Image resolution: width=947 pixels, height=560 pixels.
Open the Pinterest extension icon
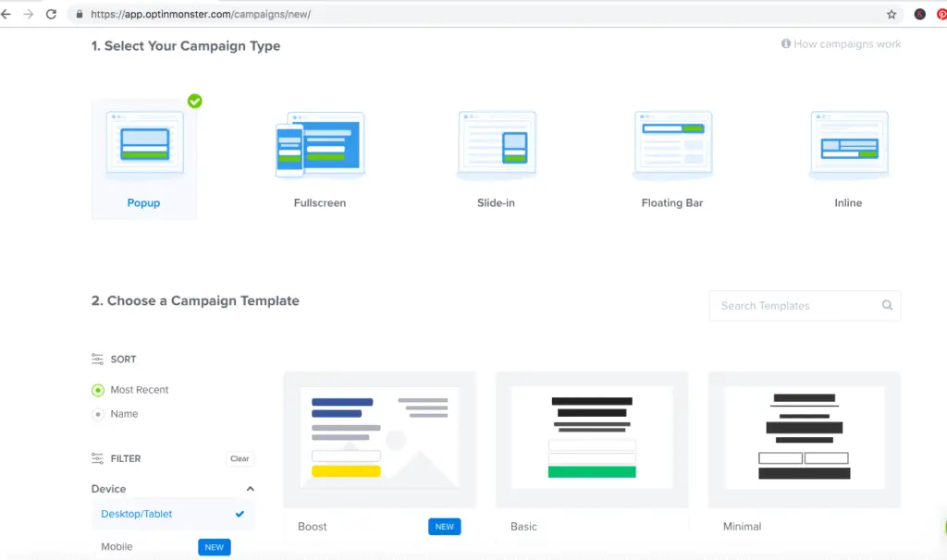pos(941,15)
